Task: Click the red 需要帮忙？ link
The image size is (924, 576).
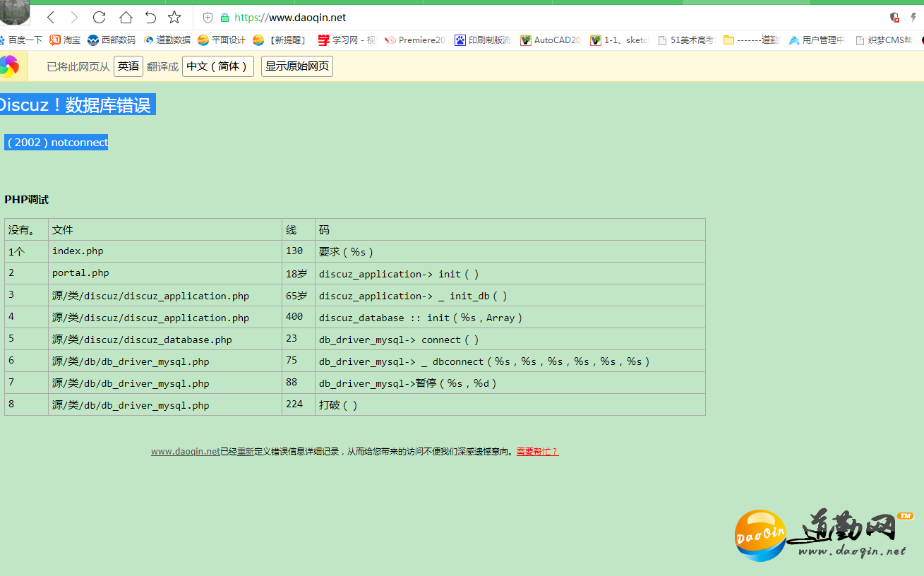Action: coord(537,452)
